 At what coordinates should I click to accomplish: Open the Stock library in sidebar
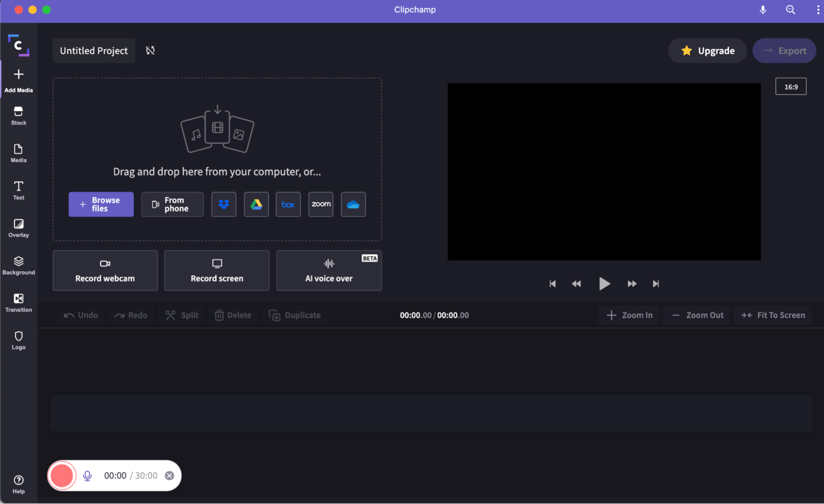click(19, 116)
